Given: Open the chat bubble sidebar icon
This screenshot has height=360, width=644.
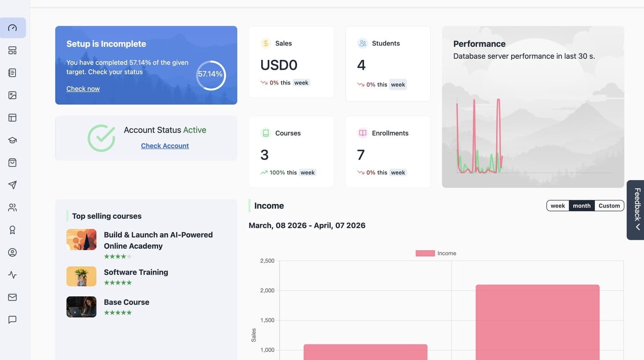Looking at the screenshot, I should pyautogui.click(x=13, y=320).
